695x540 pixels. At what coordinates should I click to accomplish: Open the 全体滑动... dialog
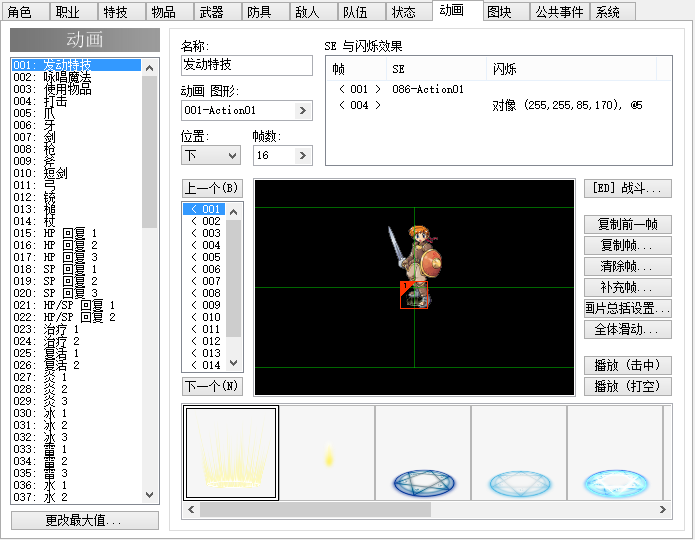[x=628, y=329]
